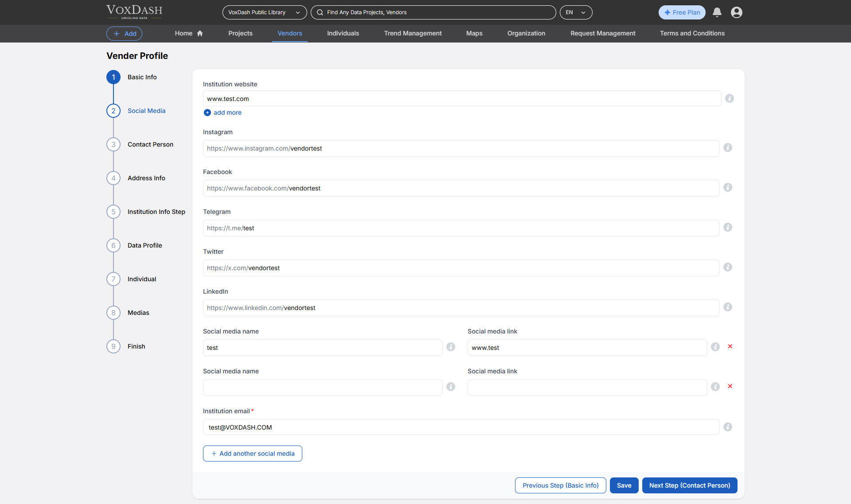The image size is (851, 504).
Task: Click info icon beside Institution email field
Action: [x=727, y=427]
